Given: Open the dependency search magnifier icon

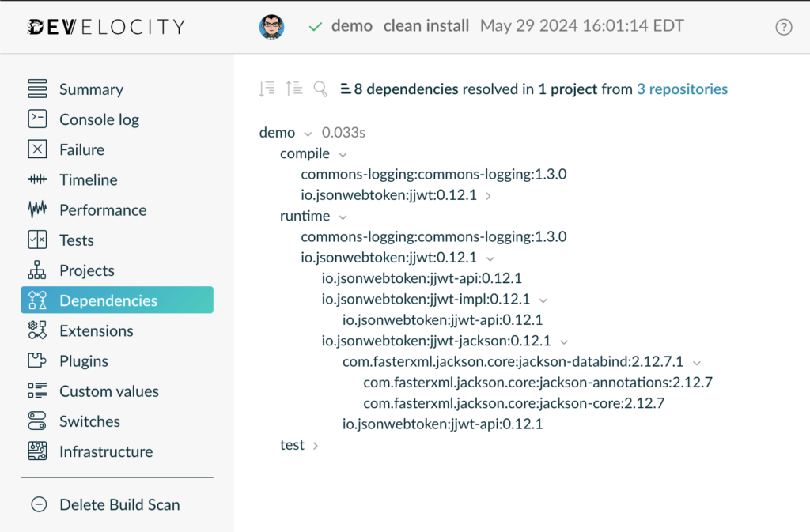Looking at the screenshot, I should click(x=320, y=89).
